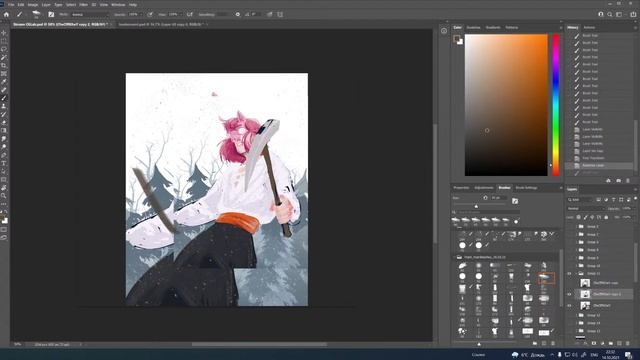Open the Window menu

118,4
